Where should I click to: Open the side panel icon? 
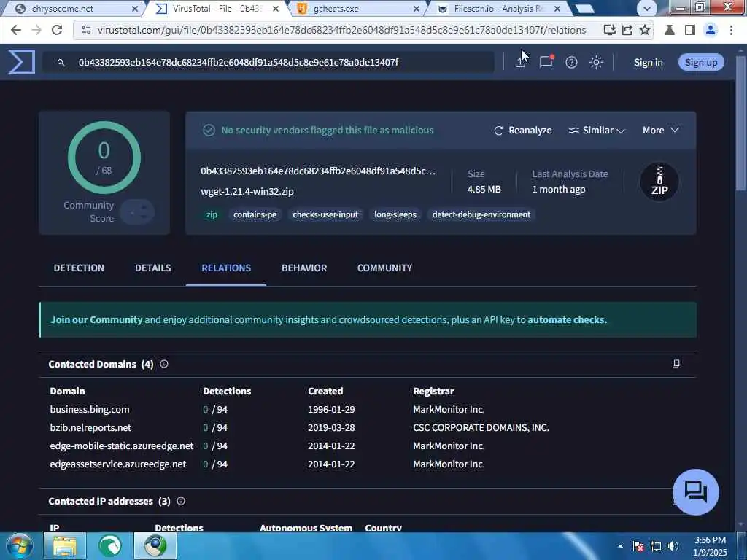tap(690, 30)
